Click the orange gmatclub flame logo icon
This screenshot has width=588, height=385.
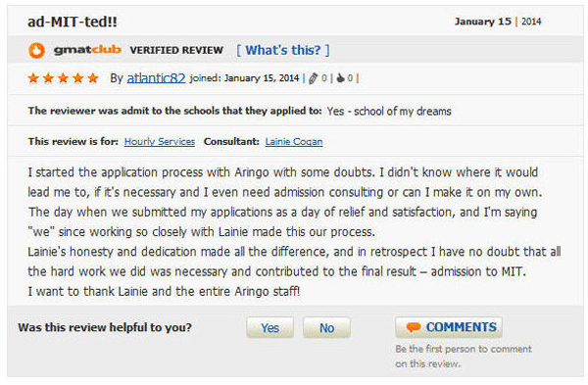point(36,50)
